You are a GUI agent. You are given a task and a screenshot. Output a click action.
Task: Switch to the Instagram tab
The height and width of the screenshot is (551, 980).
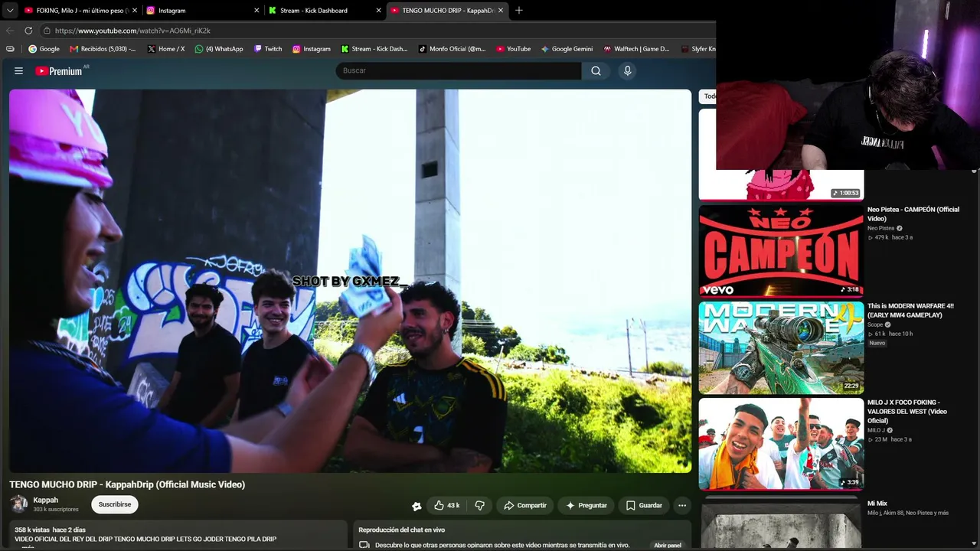(x=203, y=11)
